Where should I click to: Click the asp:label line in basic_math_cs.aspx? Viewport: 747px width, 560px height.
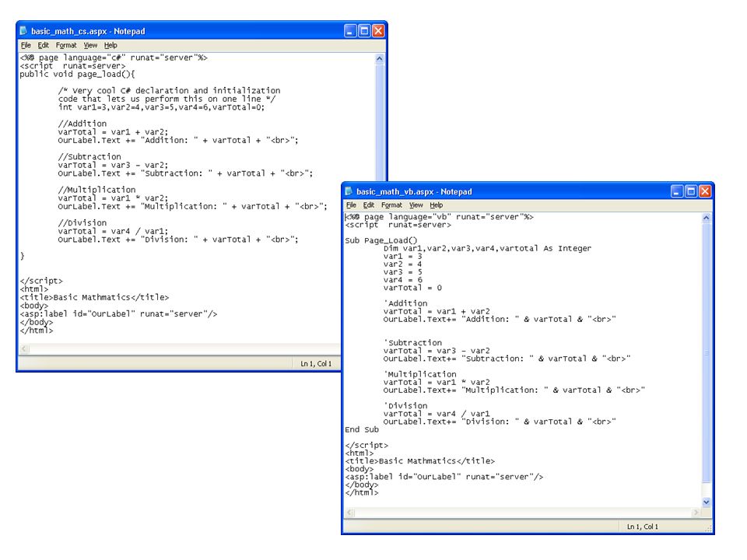pyautogui.click(x=118, y=313)
